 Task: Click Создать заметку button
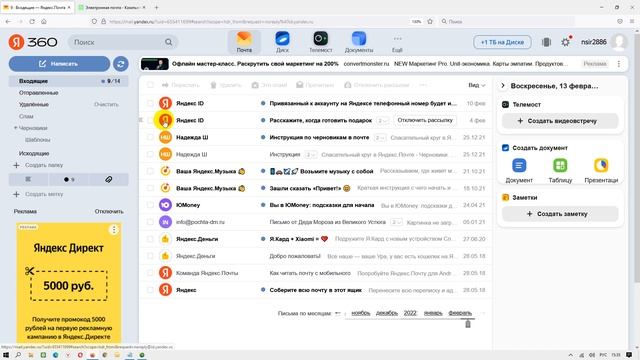coord(560,213)
